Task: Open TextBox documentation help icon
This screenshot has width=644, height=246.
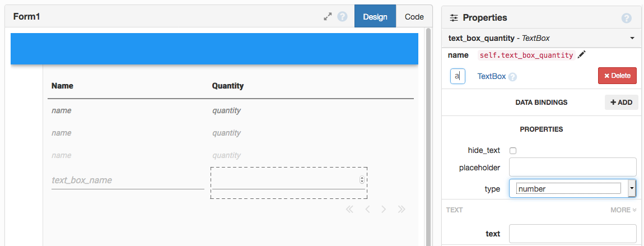Action: [x=512, y=77]
